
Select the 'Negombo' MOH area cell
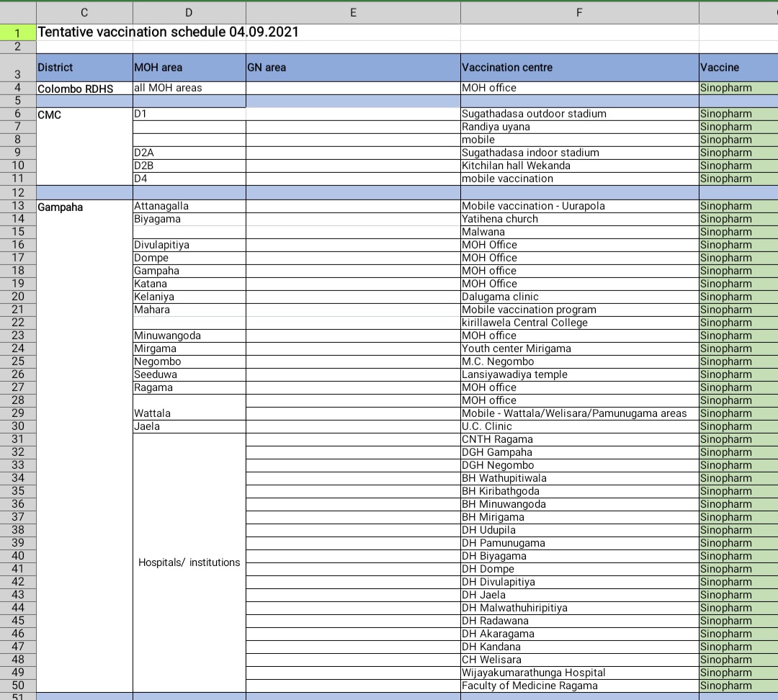tap(189, 362)
